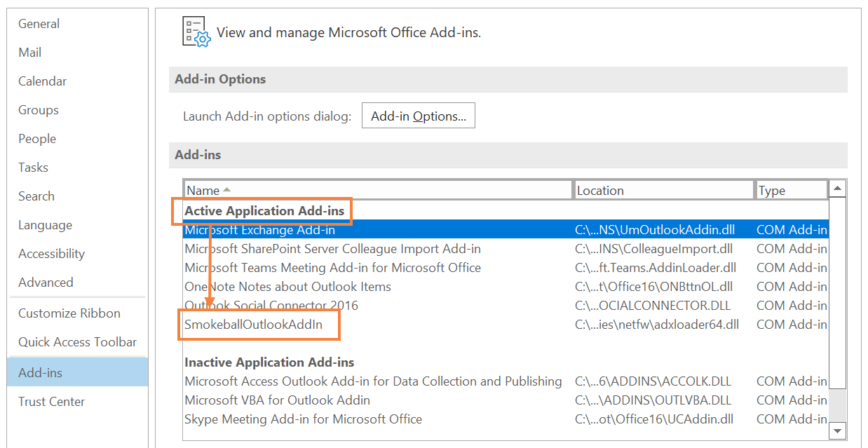This screenshot has width=868, height=448.
Task: Select the Advanced options category
Action: [46, 283]
